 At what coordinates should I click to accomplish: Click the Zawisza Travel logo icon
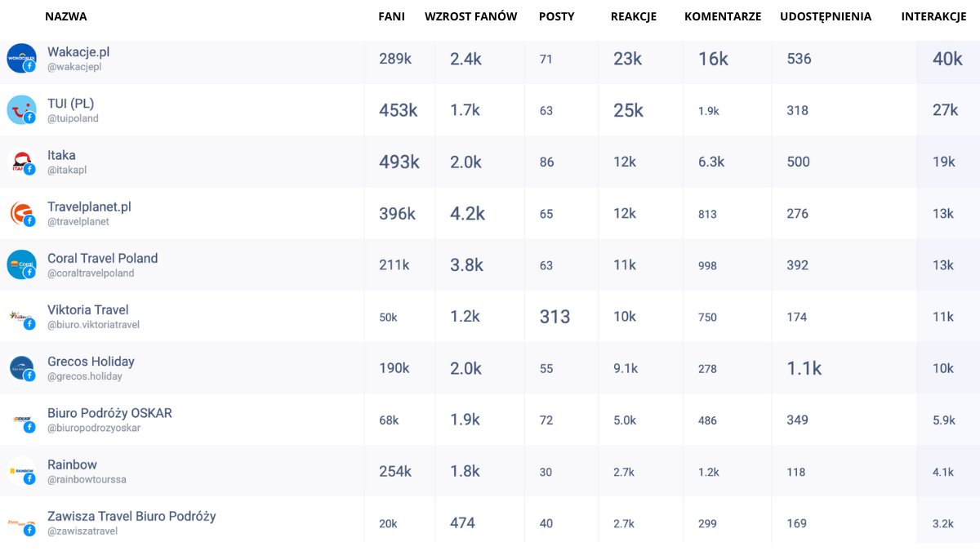point(21,523)
